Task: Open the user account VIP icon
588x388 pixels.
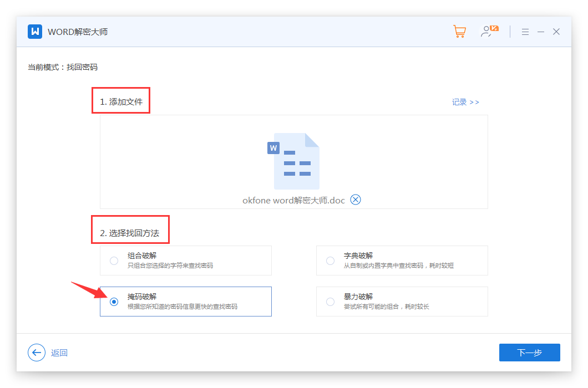Action: [x=489, y=32]
